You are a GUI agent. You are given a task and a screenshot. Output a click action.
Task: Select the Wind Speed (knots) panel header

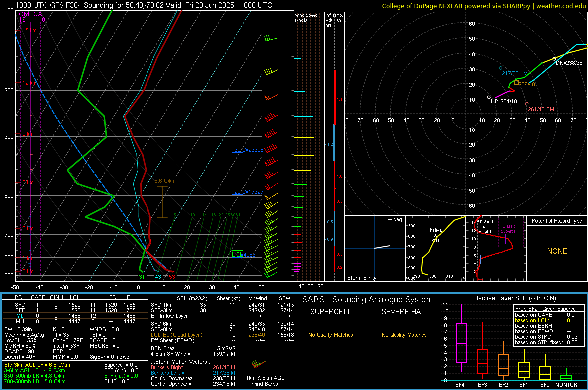(306, 17)
